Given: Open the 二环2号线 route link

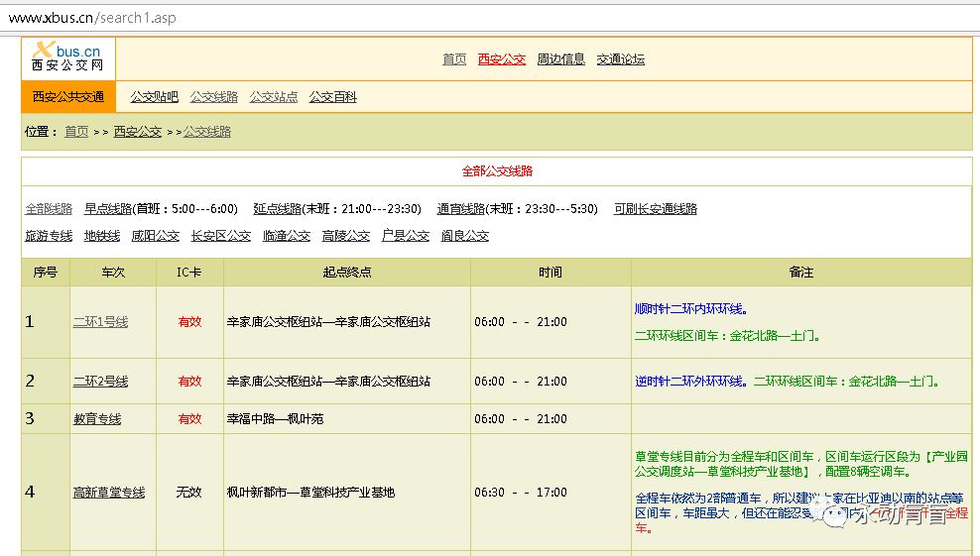Looking at the screenshot, I should pyautogui.click(x=100, y=382).
